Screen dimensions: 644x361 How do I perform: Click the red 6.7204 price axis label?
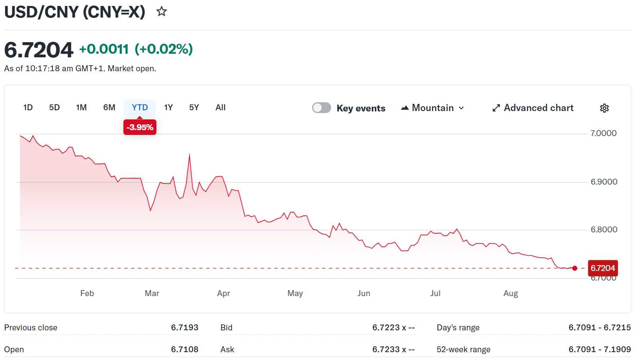pos(603,268)
